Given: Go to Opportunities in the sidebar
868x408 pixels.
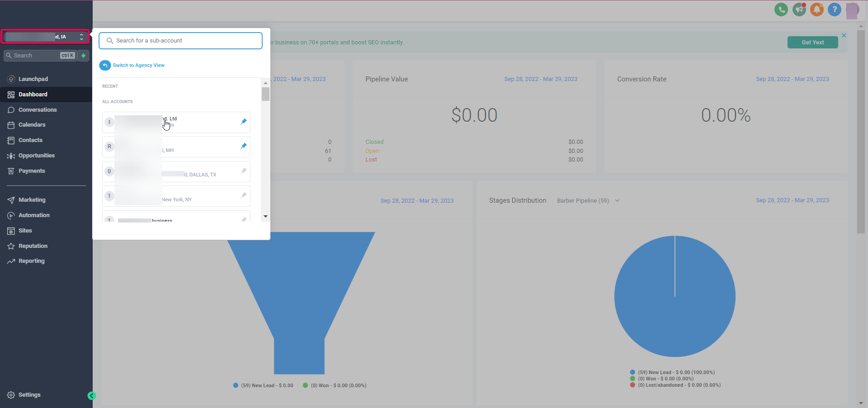Looking at the screenshot, I should pos(36,156).
